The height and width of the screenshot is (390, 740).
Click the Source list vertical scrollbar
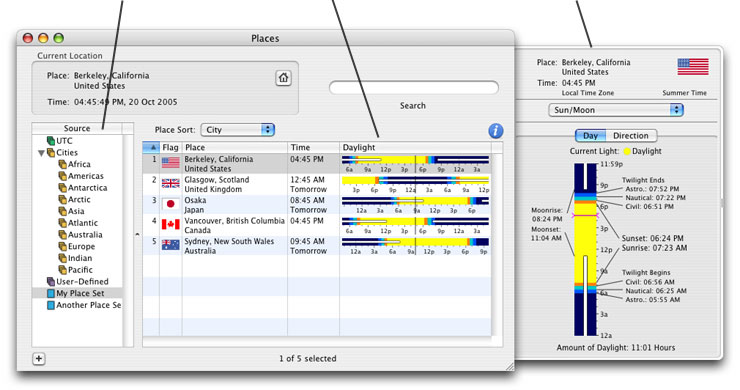coord(128,241)
